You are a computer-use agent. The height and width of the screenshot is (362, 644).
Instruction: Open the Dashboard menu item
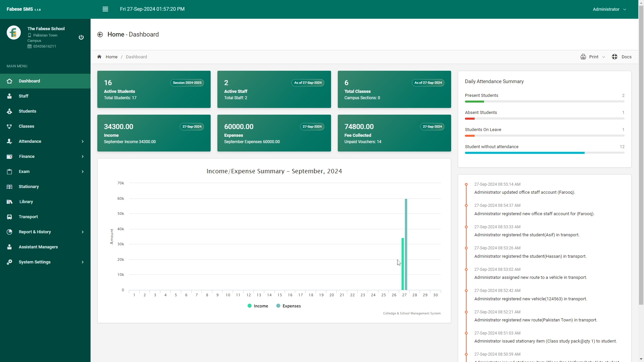[45, 81]
